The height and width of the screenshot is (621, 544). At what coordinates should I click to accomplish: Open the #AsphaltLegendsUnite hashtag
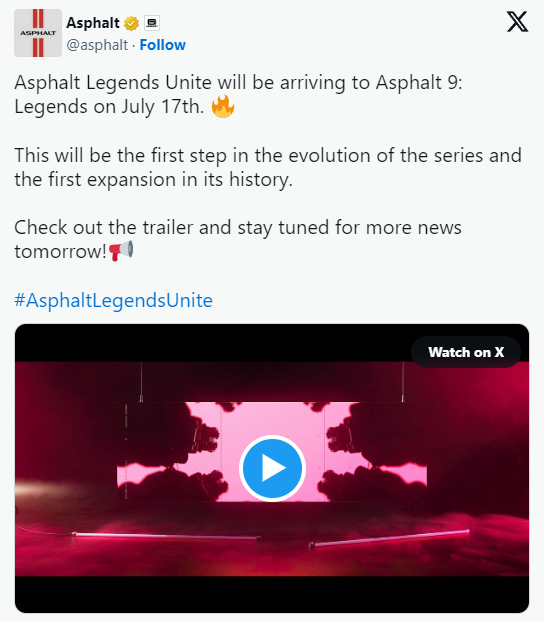(113, 300)
